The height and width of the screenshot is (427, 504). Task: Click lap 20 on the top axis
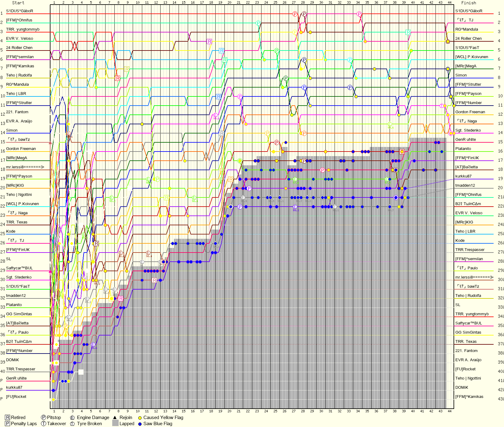[x=229, y=2]
